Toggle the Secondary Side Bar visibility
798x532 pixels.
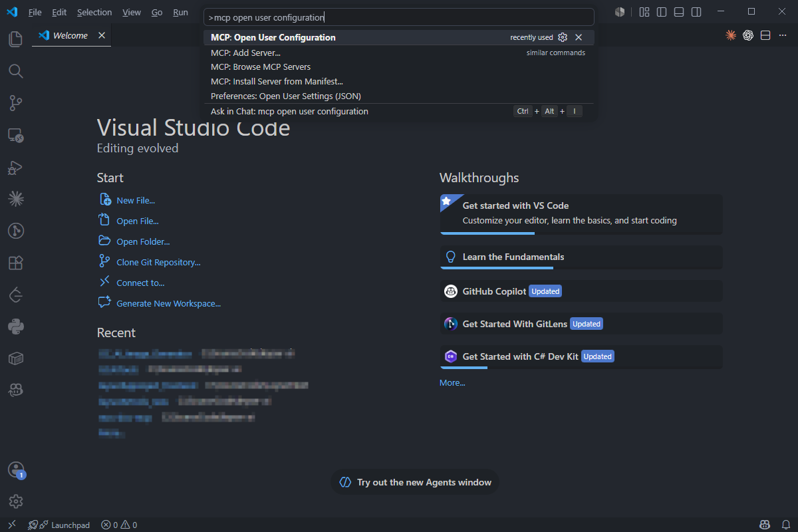pyautogui.click(x=696, y=12)
